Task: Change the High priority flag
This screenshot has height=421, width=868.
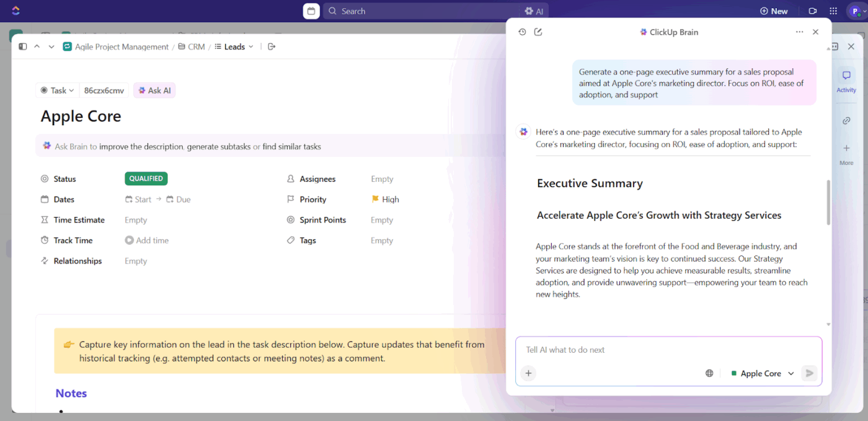Action: 385,200
